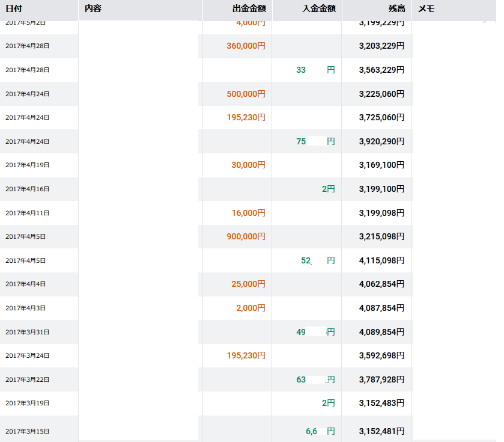Select 2017年4月28日 date in the 360,000円 row
The image size is (504, 442).
tap(27, 46)
